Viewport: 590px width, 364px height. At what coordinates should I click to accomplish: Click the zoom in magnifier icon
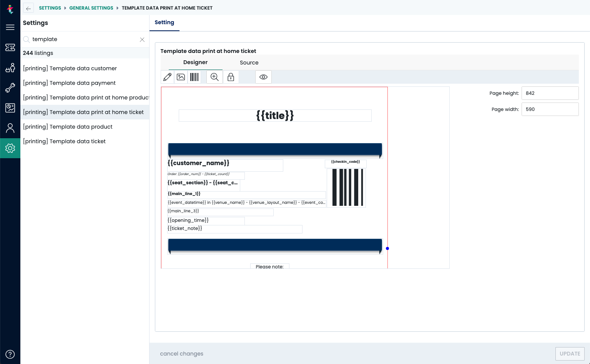point(214,77)
